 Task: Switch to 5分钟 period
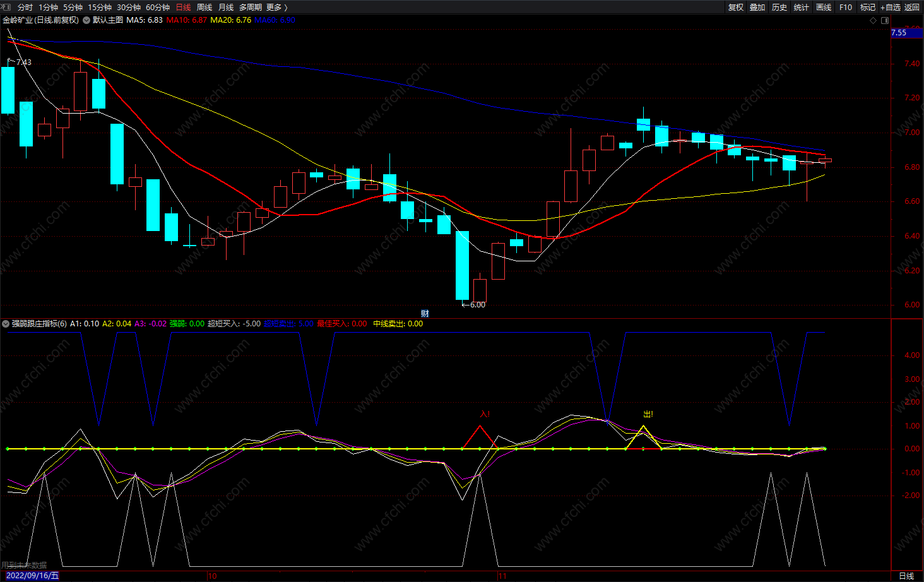[73, 8]
